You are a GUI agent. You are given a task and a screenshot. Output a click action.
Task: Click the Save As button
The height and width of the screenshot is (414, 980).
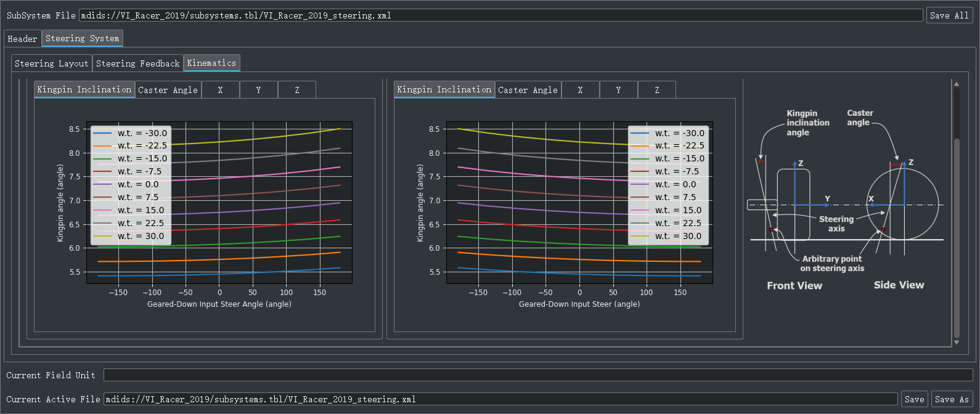click(x=952, y=399)
